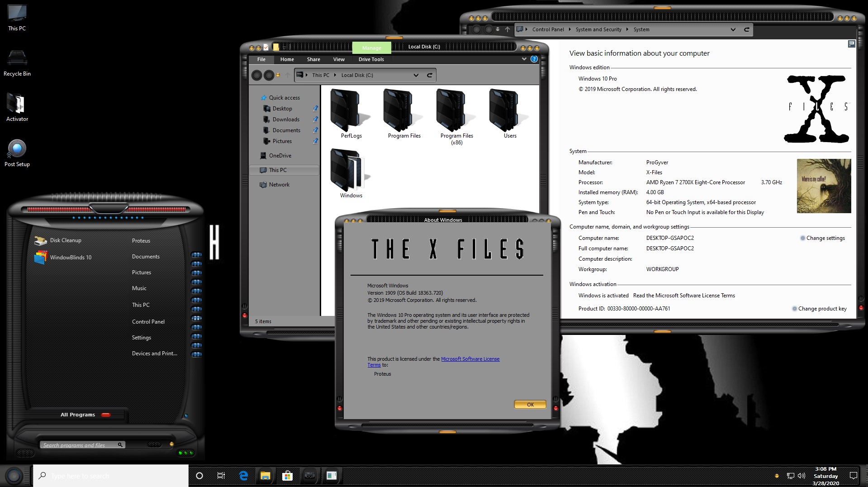The width and height of the screenshot is (868, 487).
Task: Open the Action Center notifications icon
Action: [853, 476]
